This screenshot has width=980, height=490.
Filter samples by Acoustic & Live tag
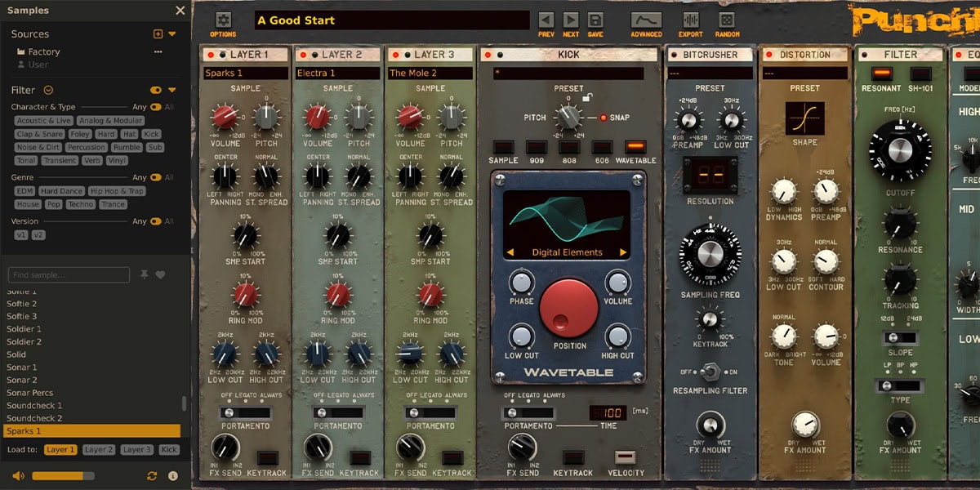[x=44, y=121]
